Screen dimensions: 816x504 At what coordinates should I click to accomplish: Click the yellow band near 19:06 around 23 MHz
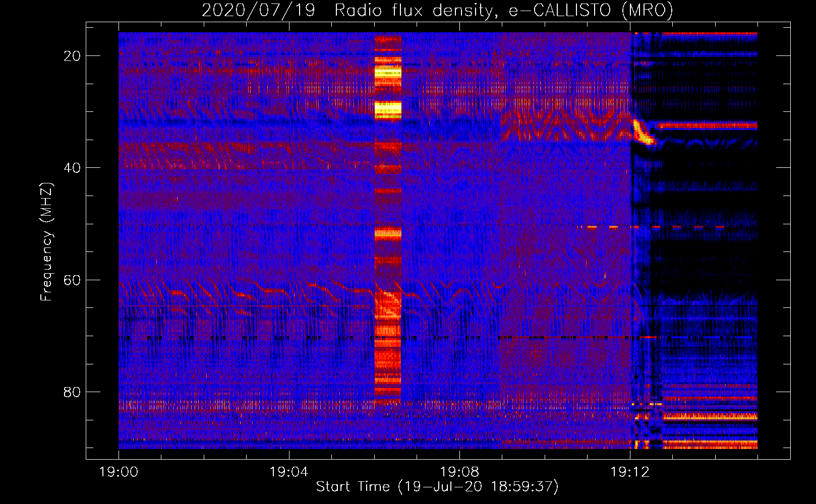(388, 73)
